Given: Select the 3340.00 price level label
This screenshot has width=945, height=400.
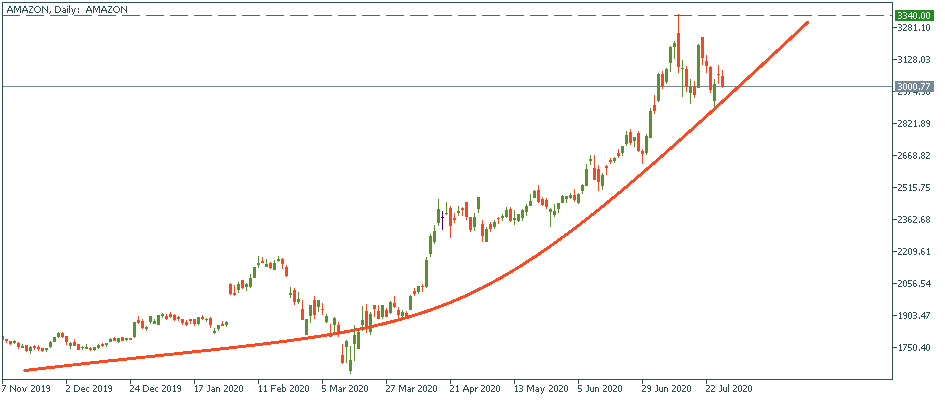Looking at the screenshot, I should 913,16.
